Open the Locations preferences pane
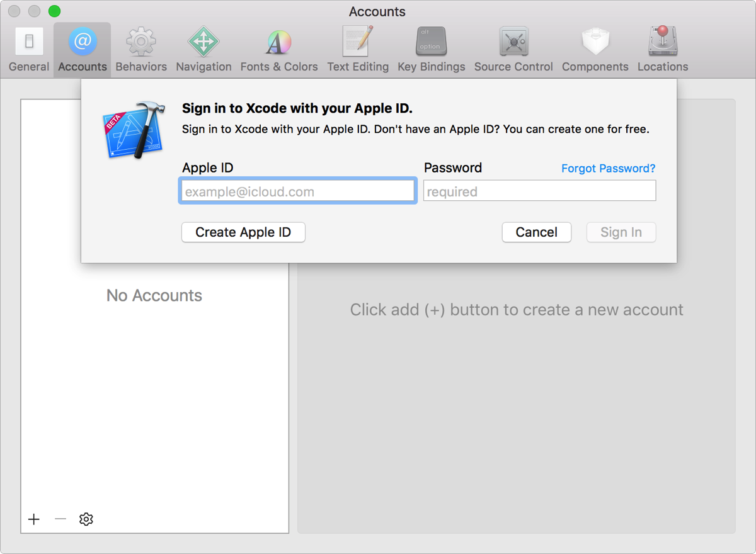The width and height of the screenshot is (756, 554). 663,50
